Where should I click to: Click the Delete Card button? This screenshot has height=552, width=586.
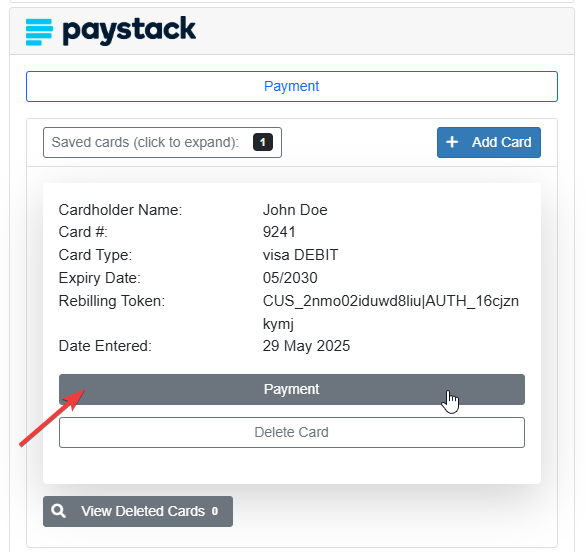pyautogui.click(x=292, y=432)
